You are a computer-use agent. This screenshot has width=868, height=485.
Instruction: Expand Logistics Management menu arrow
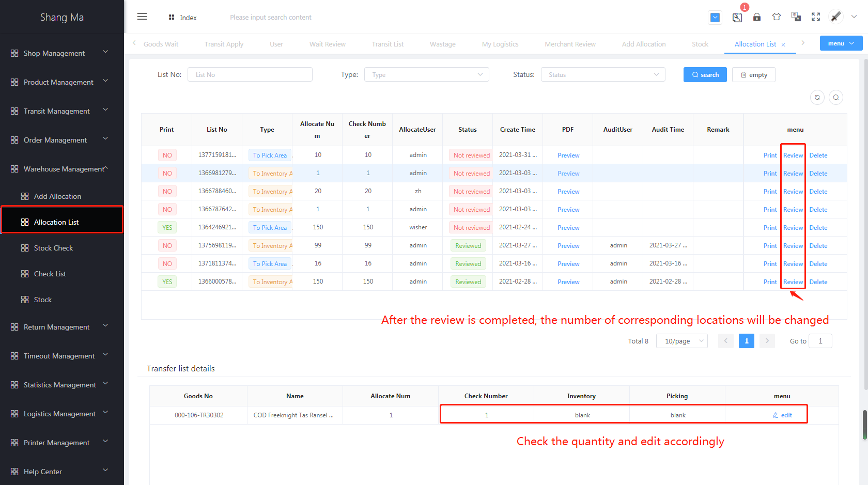click(105, 412)
